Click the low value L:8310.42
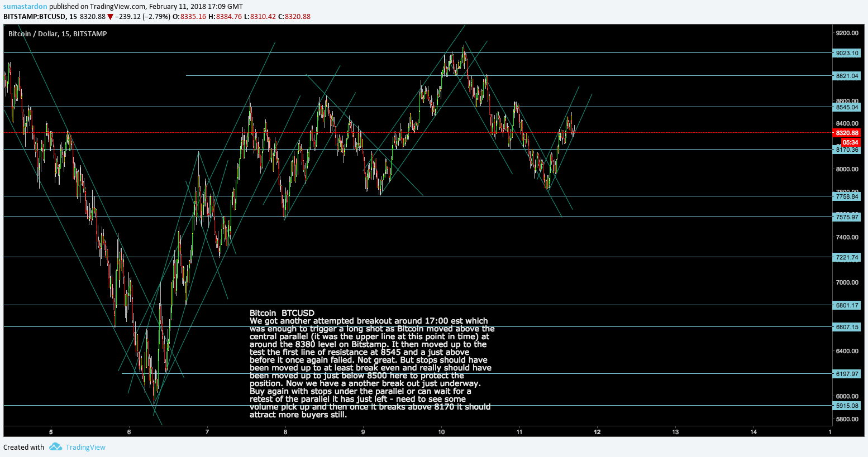This screenshot has width=868, height=457. pyautogui.click(x=260, y=16)
